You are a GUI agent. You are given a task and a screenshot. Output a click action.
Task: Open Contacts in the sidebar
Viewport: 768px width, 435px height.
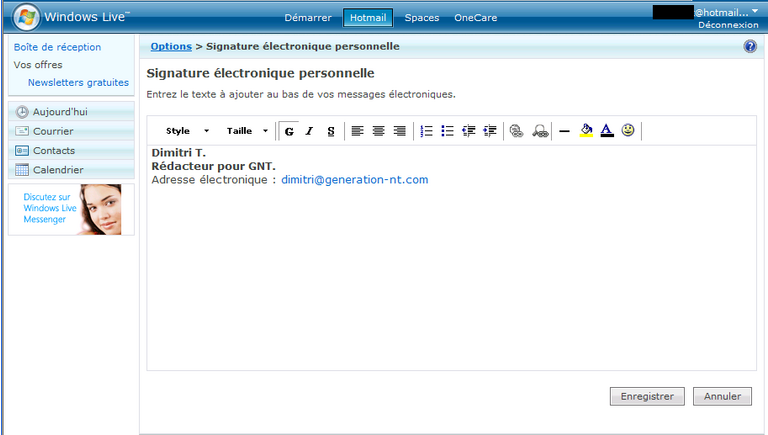click(x=72, y=150)
